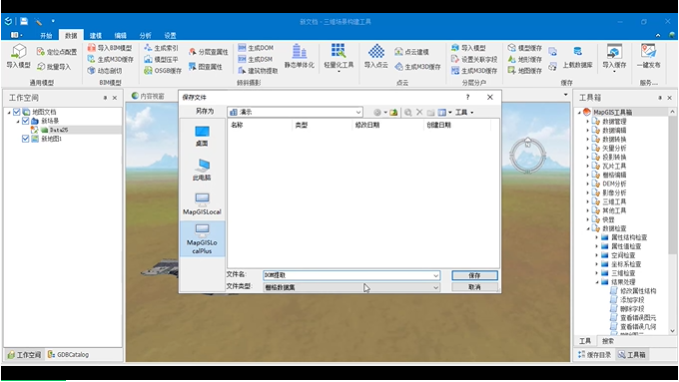Switch to the 分析 ribbon tab
679x382 pixels.
coord(145,36)
